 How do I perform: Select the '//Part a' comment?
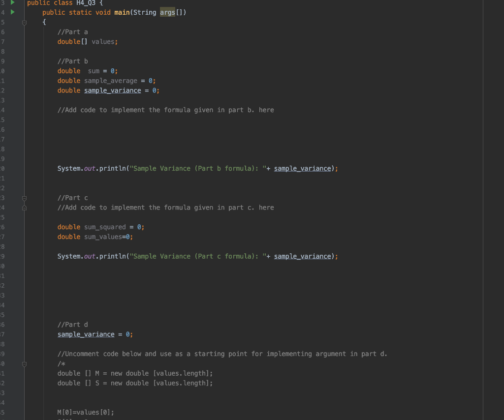(73, 32)
